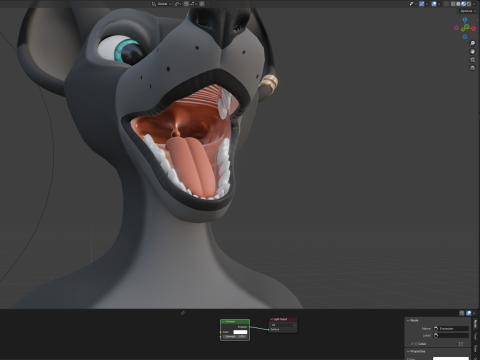Screen dimensions: 480x360
Task: Click the Strength field on Emission node
Action: click(x=235, y=336)
